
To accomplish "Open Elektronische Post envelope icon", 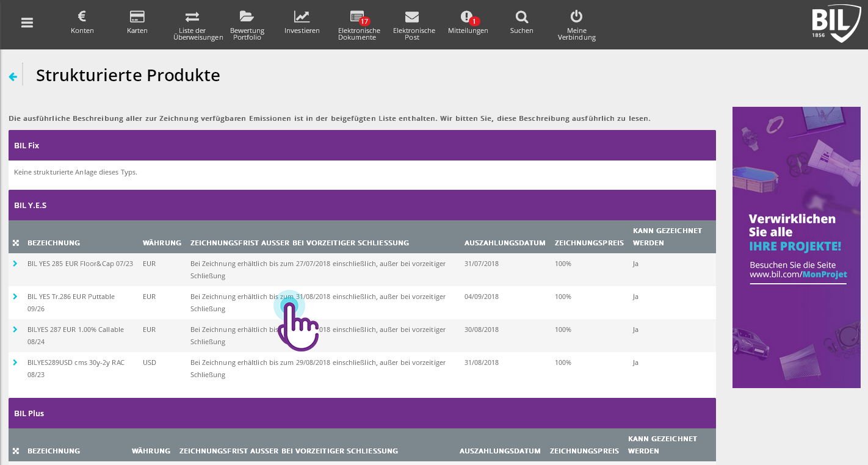I will pos(412,17).
